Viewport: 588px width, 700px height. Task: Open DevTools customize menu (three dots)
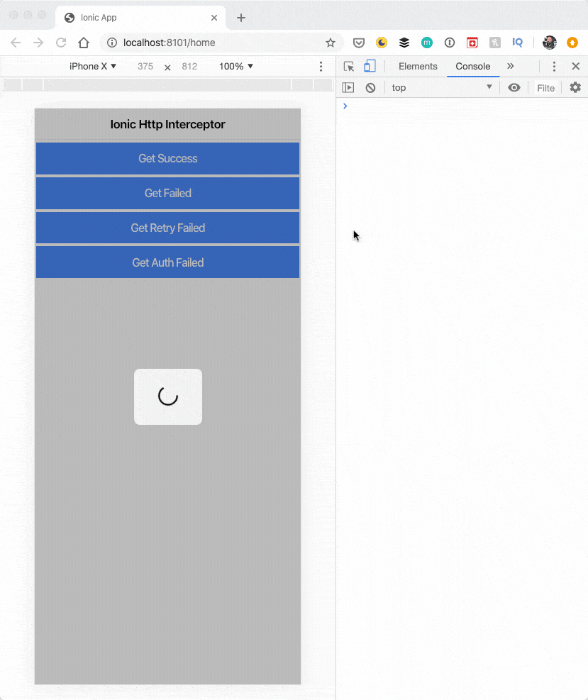click(554, 66)
